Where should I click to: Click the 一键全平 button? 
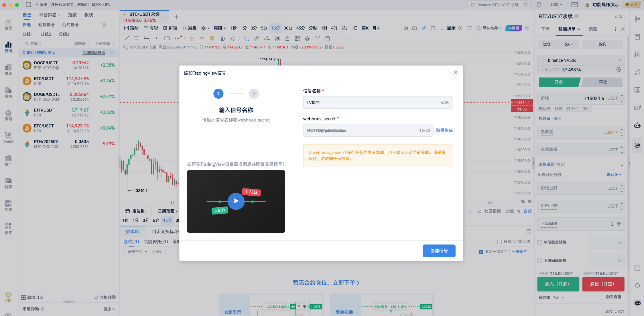pos(519,252)
